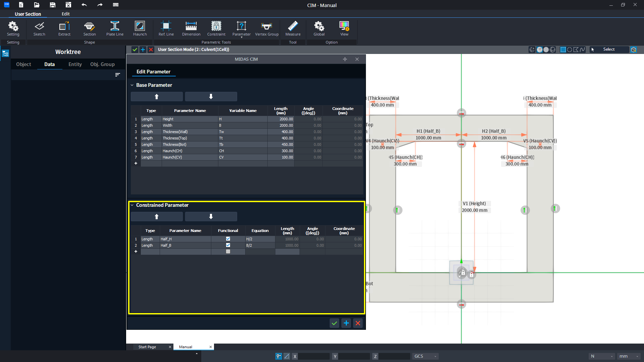
Task: Expand the output panel arrow above the status bar
Action: point(197,353)
